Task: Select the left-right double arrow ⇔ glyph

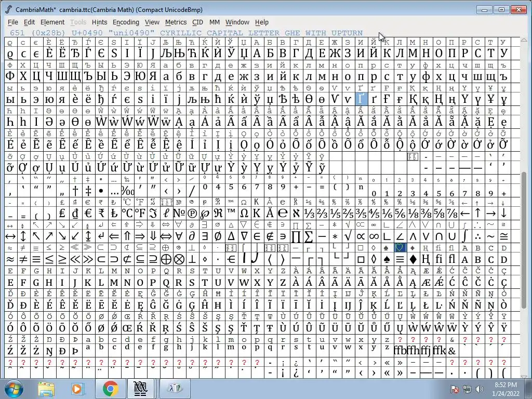Action: pyautogui.click(x=166, y=236)
